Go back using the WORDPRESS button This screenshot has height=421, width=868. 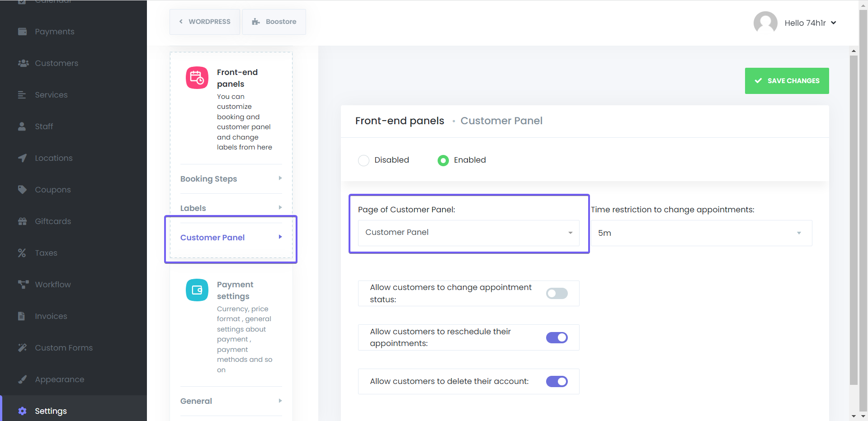click(x=204, y=21)
